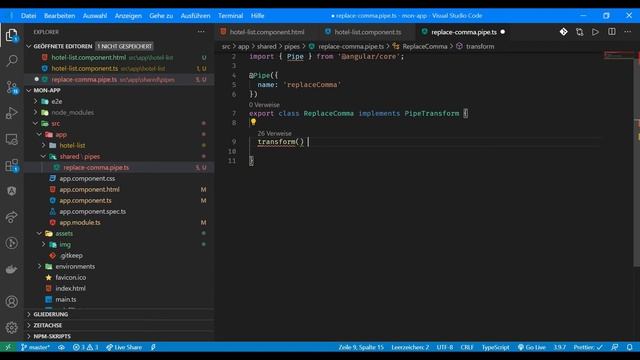
Task: Click the notifications bell in status bar
Action: [629, 347]
